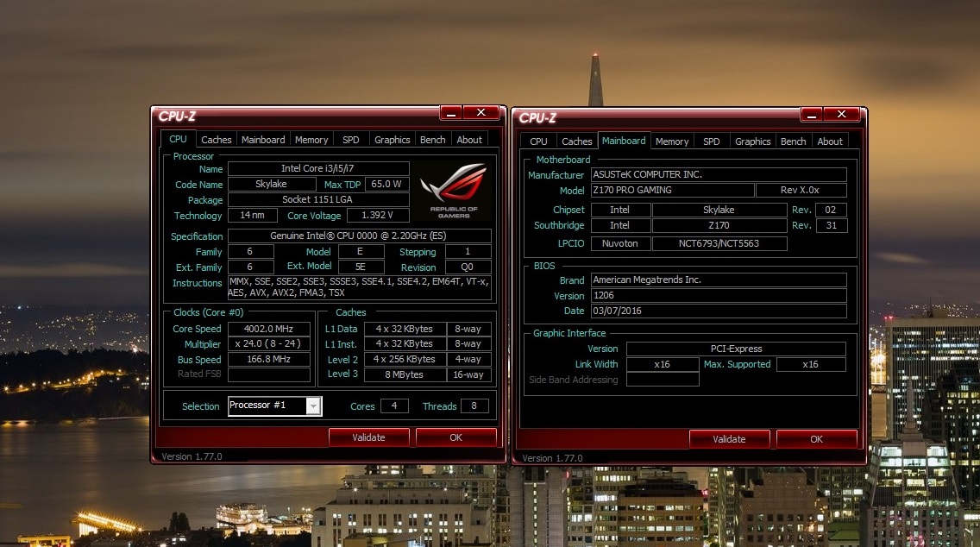Click the Chipset name value 'Skylake'

719,210
